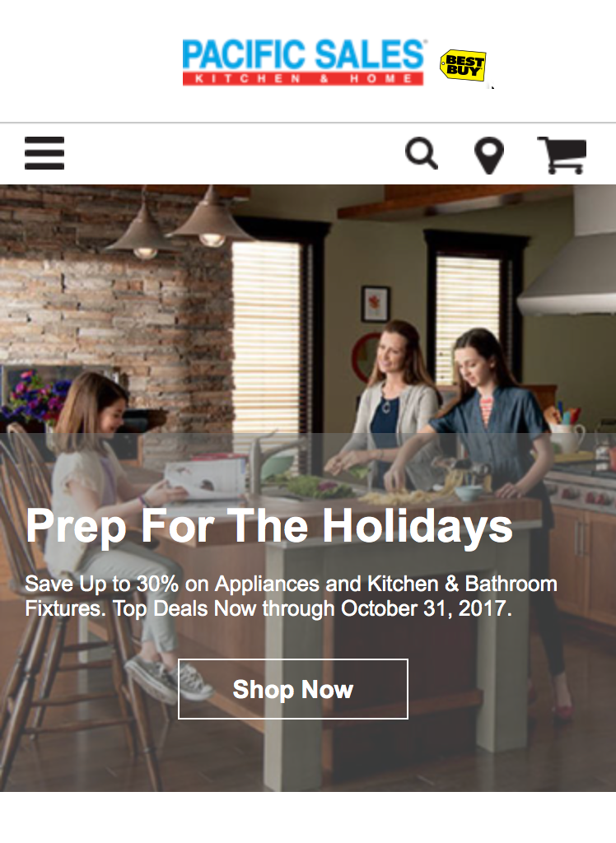The width and height of the screenshot is (616, 843).
Task: Click the framed picture on the wall
Action: 375,305
